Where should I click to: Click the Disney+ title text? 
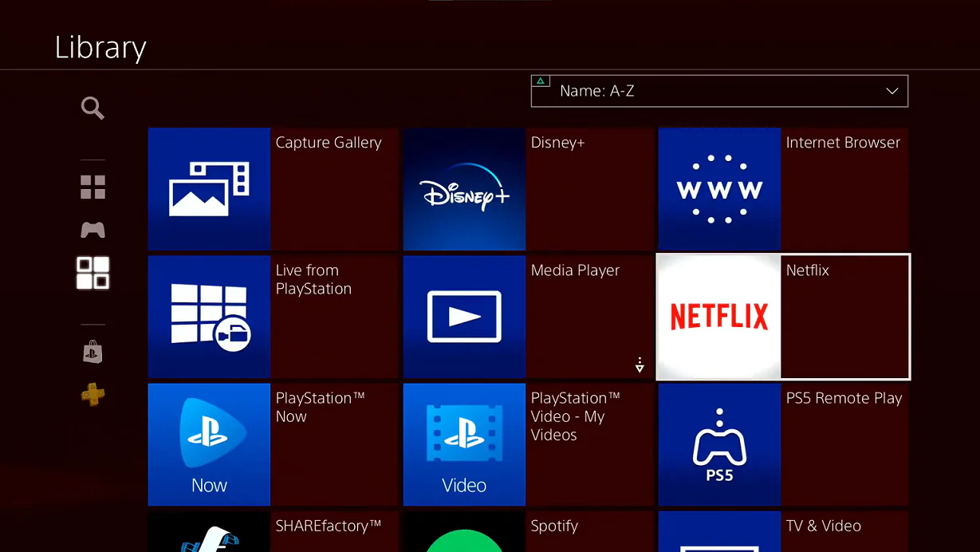pyautogui.click(x=557, y=143)
